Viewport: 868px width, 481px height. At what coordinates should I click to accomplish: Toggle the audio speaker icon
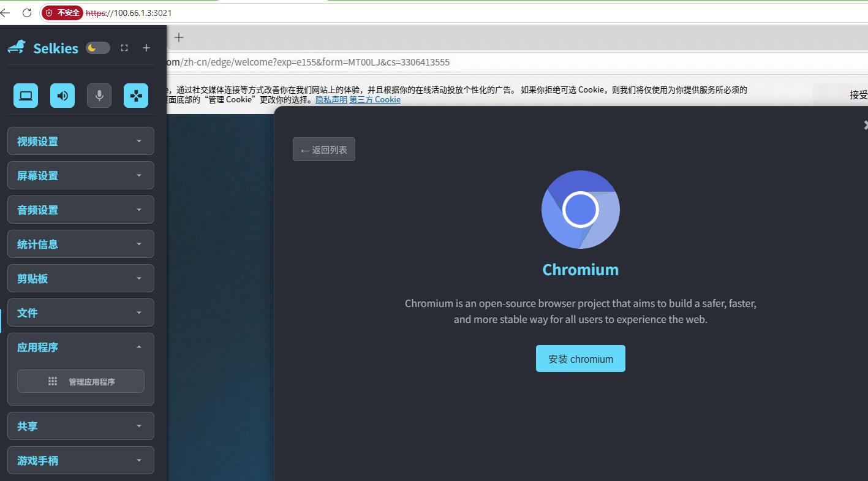pos(62,96)
